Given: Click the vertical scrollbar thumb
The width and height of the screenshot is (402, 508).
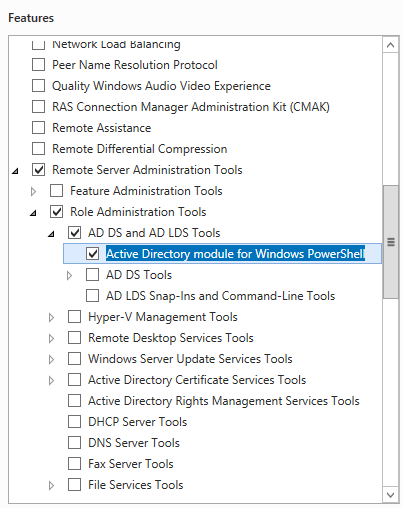Looking at the screenshot, I should 391,242.
